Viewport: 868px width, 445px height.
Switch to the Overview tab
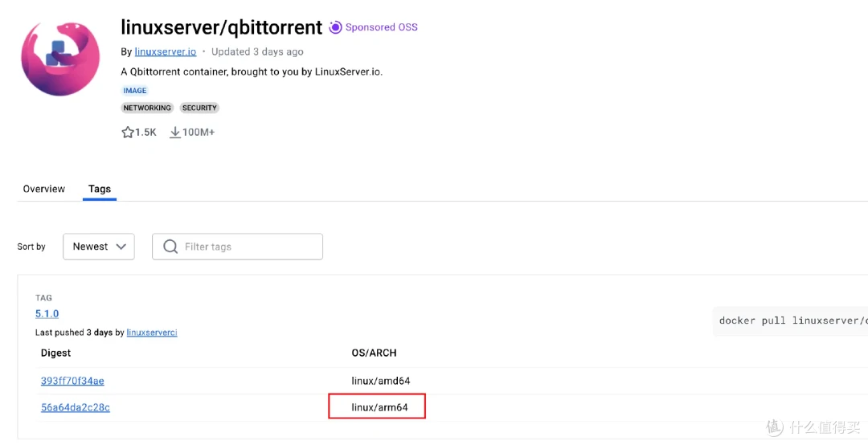tap(43, 189)
